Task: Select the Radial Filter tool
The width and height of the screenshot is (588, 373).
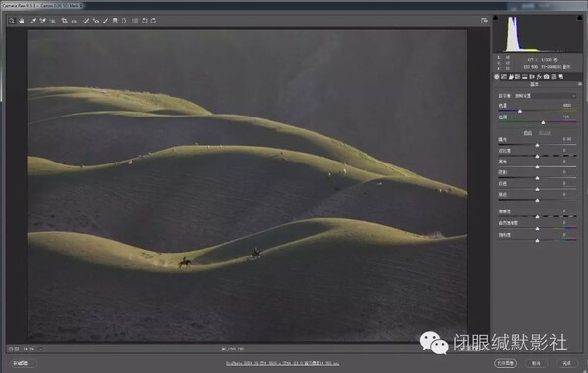Action: pos(124,21)
